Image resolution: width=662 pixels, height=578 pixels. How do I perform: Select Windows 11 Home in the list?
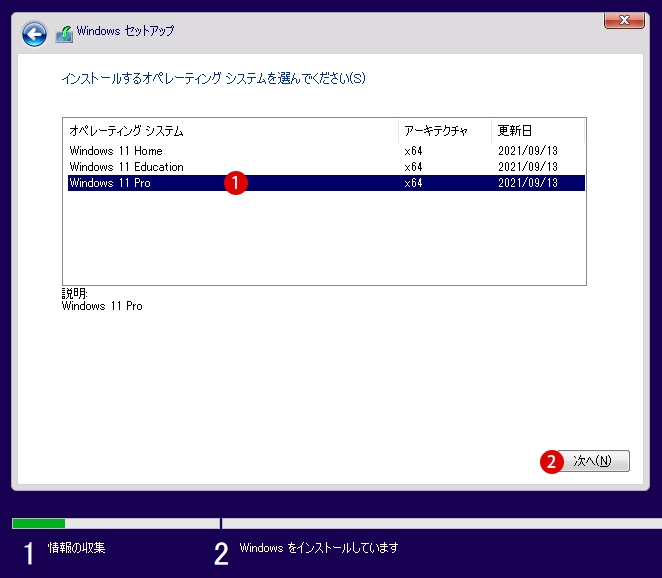[x=326, y=151]
